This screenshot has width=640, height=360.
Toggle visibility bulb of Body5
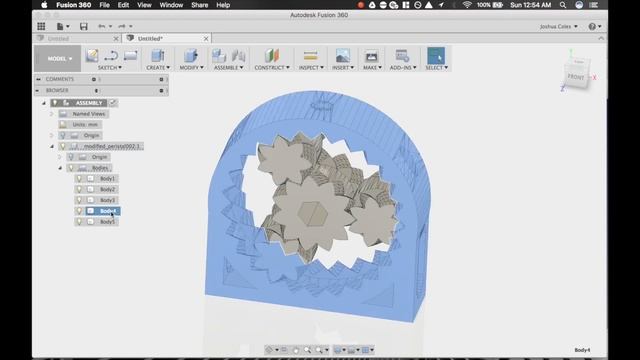click(80, 222)
